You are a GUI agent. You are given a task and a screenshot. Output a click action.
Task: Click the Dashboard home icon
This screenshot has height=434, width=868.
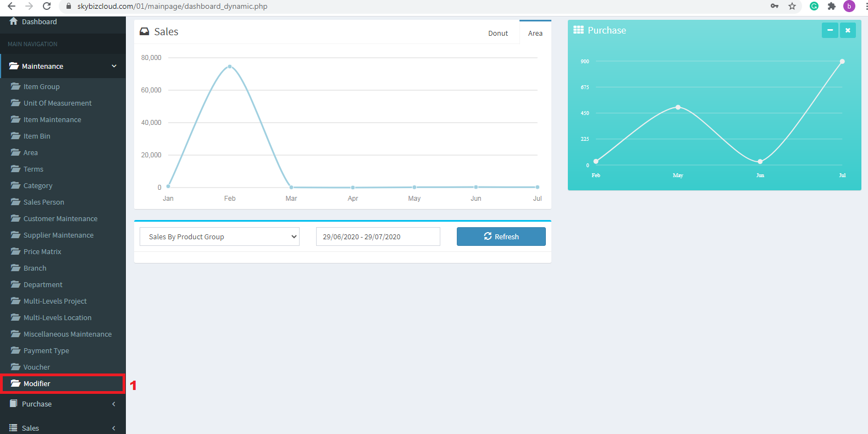point(14,21)
